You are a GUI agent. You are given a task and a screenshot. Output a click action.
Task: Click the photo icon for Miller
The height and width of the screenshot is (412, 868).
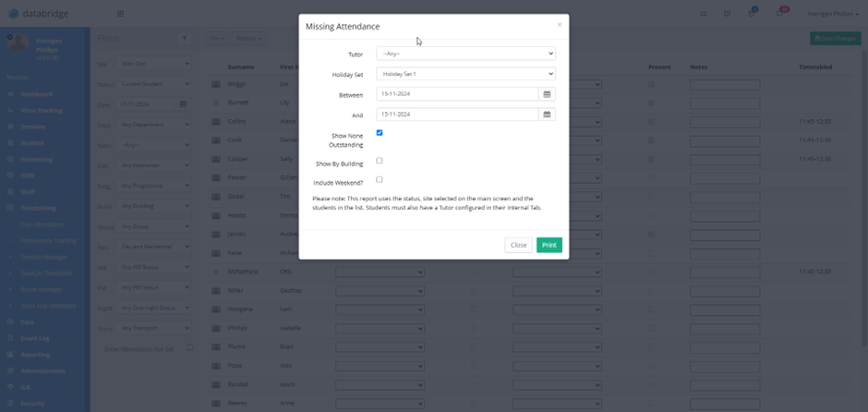point(216,290)
